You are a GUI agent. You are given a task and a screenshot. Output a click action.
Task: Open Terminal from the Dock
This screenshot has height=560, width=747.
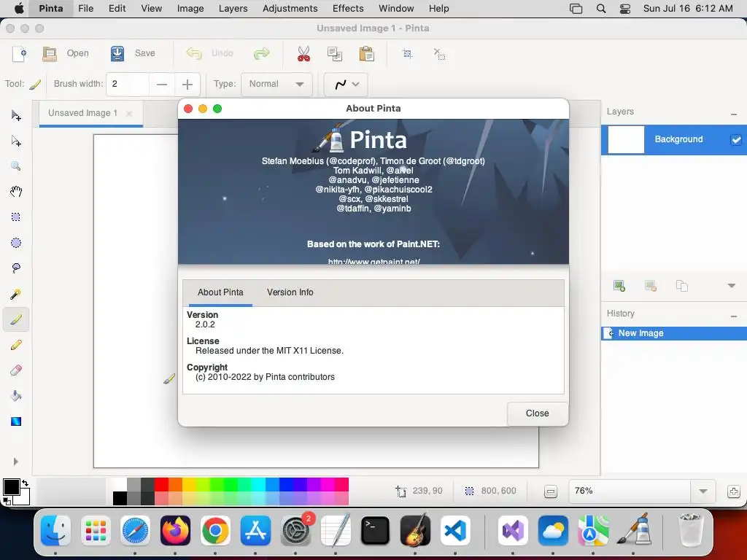[375, 531]
